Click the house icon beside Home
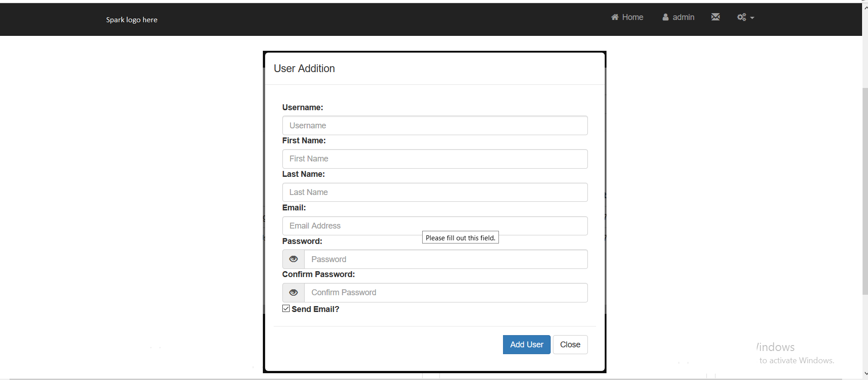The width and height of the screenshot is (868, 380). tap(615, 17)
